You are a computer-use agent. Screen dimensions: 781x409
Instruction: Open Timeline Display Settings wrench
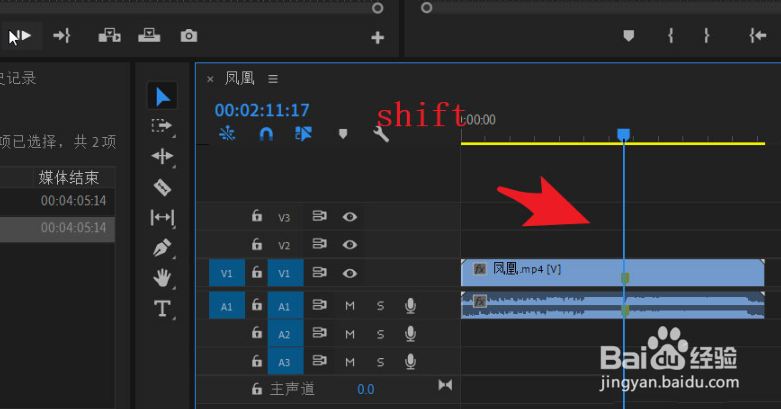381,134
